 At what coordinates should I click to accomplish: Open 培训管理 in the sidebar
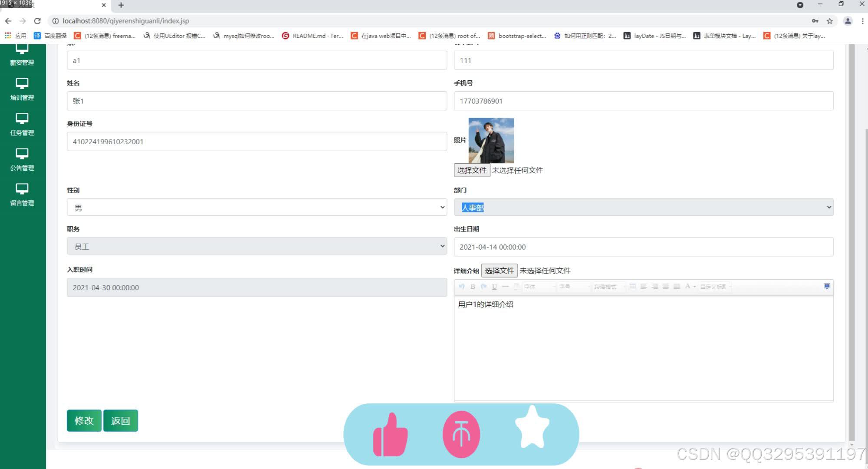pyautogui.click(x=22, y=89)
